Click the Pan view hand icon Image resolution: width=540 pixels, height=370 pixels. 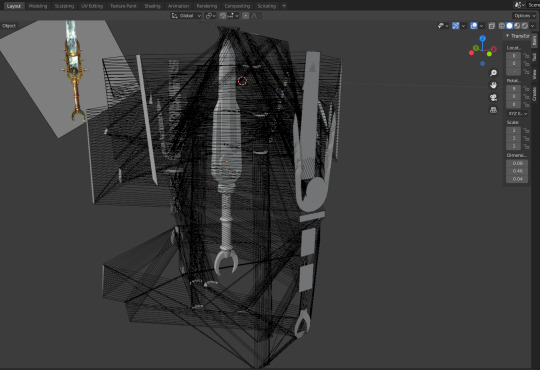pos(493,85)
